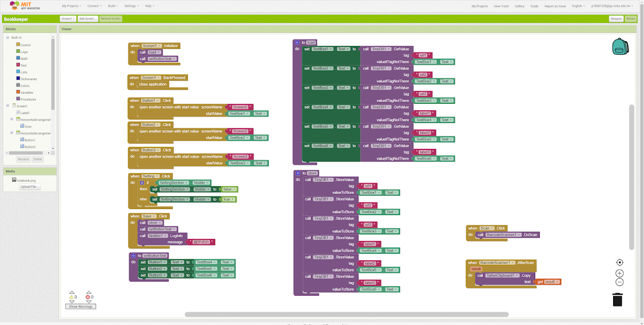
Task: Open the English language dropdown
Action: (x=578, y=6)
